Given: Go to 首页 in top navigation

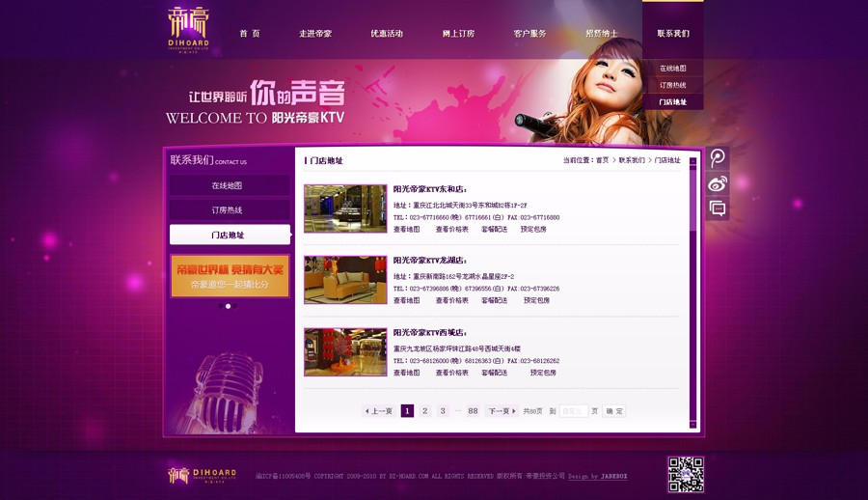Looking at the screenshot, I should pos(250,33).
